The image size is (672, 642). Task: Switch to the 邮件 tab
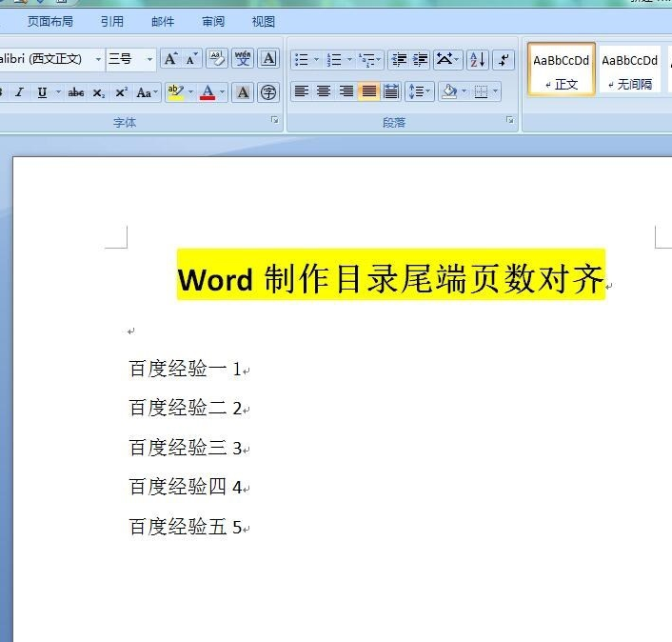163,22
